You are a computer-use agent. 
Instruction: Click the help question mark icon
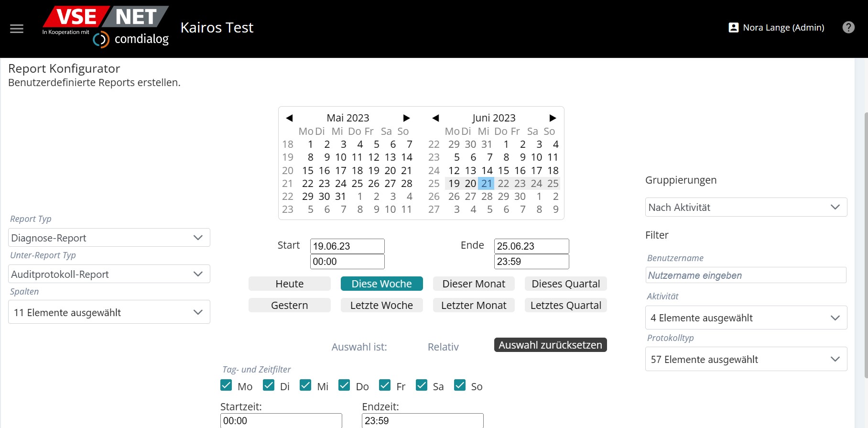coord(848,27)
